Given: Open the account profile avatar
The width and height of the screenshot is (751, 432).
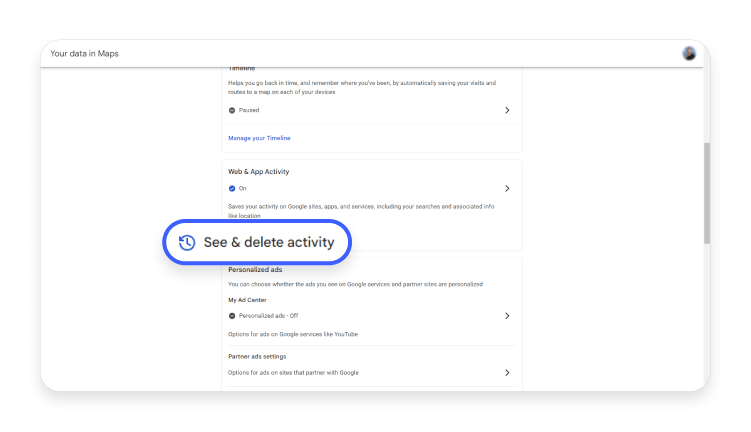Looking at the screenshot, I should click(689, 54).
